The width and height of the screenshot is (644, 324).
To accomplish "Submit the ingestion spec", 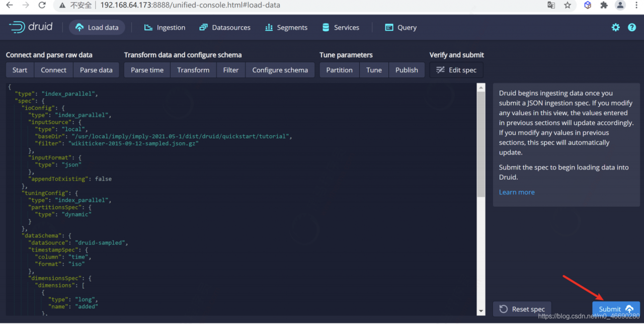I will pos(616,309).
